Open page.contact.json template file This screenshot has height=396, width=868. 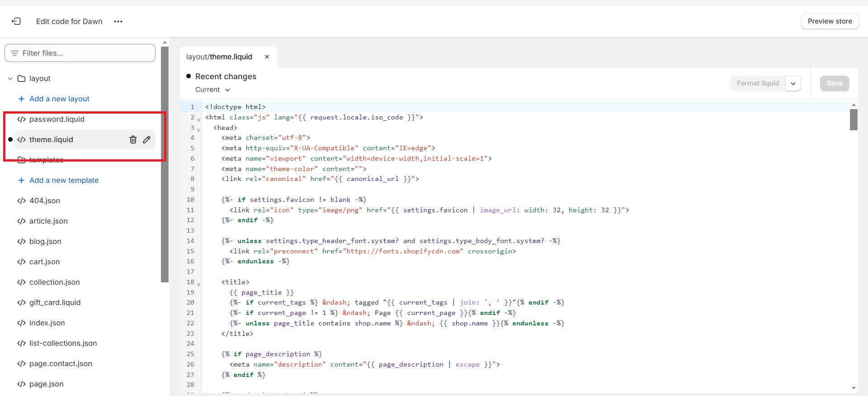61,363
